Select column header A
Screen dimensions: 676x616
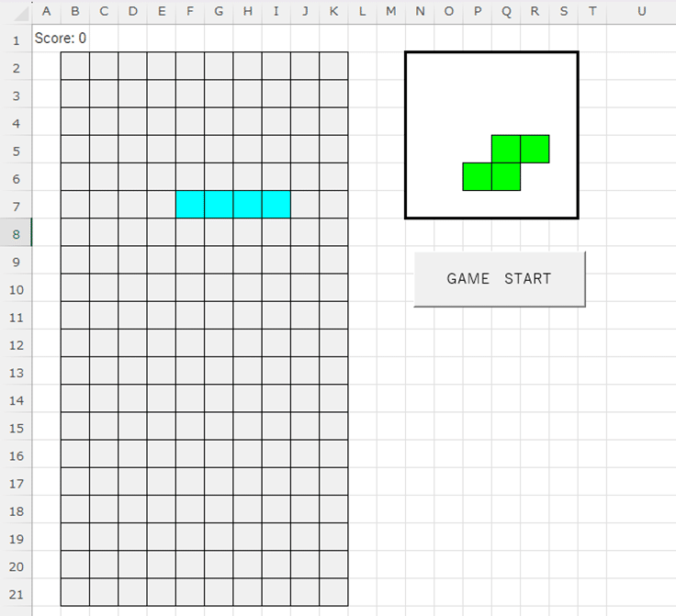tap(46, 12)
